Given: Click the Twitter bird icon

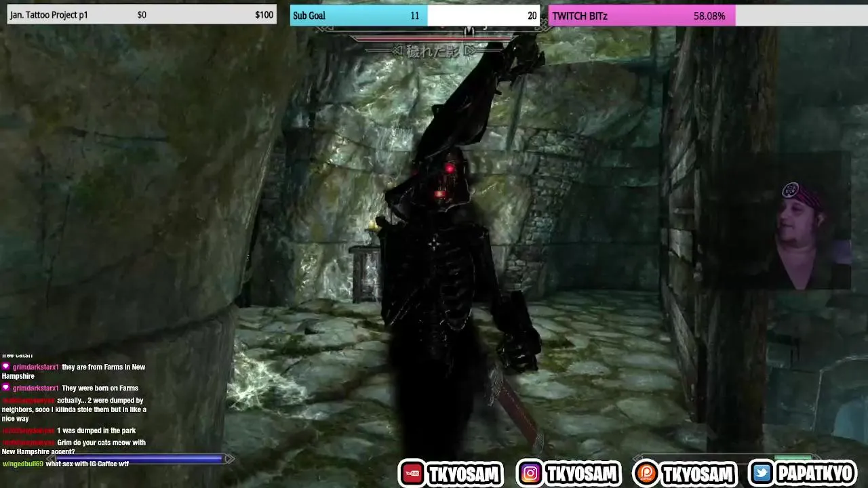Looking at the screenshot, I should [x=763, y=474].
